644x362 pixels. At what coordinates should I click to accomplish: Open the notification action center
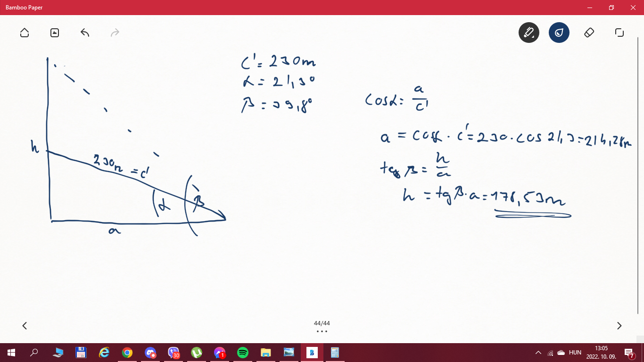629,353
